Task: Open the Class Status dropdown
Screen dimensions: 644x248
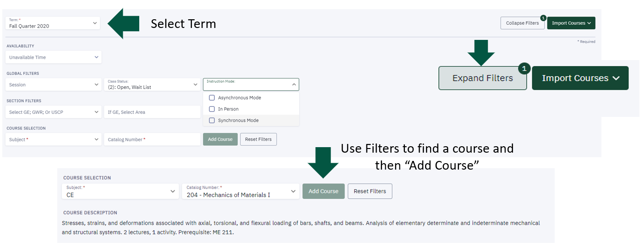Action: point(152,85)
